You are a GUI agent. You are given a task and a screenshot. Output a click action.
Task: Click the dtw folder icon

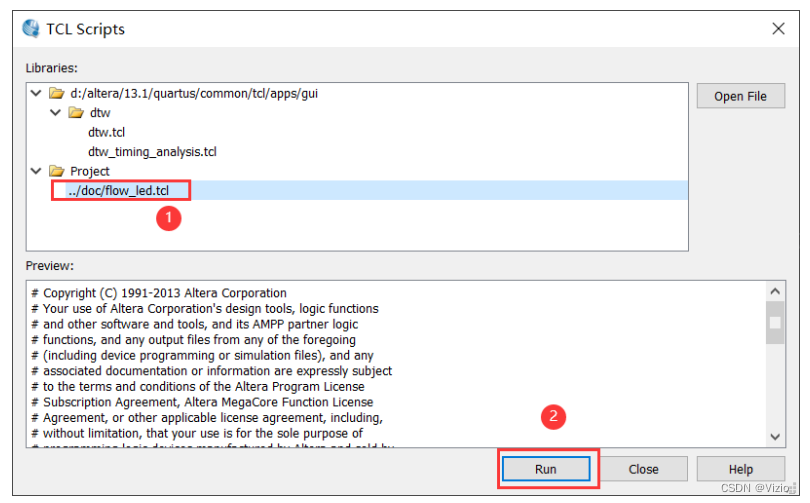(x=76, y=113)
